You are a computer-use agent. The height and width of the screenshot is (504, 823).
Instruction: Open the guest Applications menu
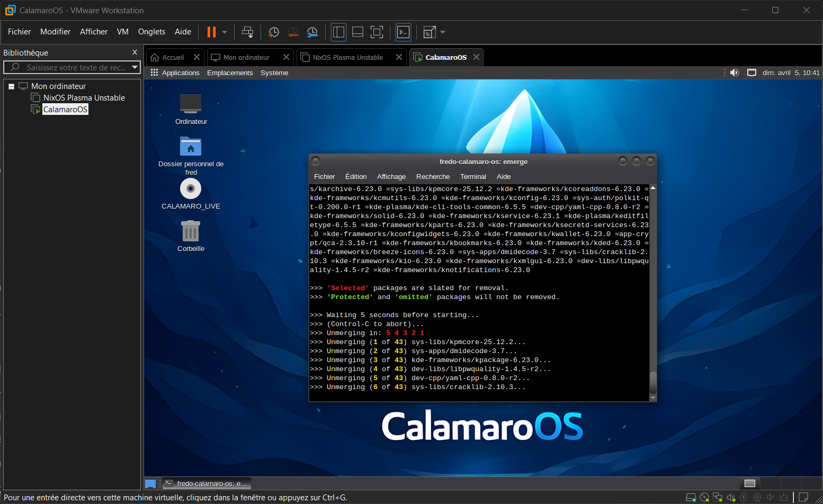(181, 73)
